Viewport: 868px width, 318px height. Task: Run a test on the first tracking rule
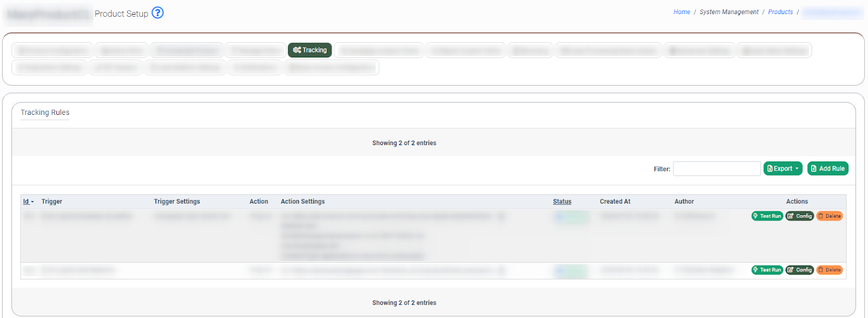(x=767, y=216)
